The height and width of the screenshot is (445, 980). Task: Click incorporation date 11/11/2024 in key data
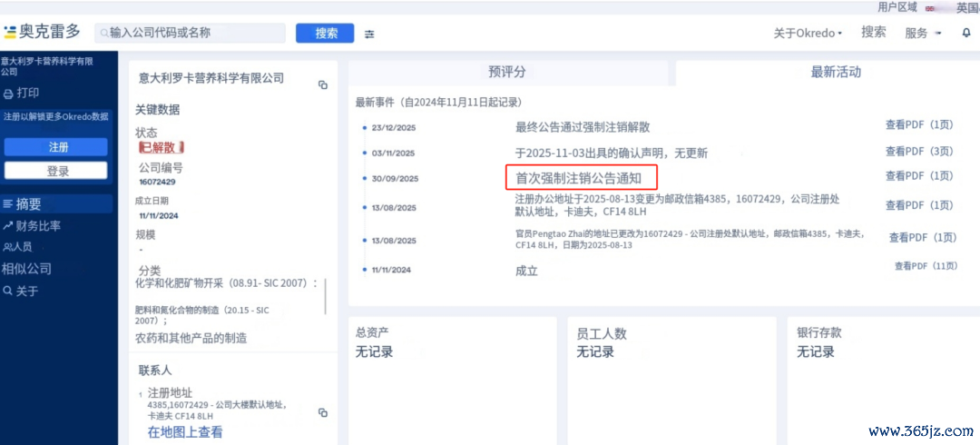pos(158,216)
